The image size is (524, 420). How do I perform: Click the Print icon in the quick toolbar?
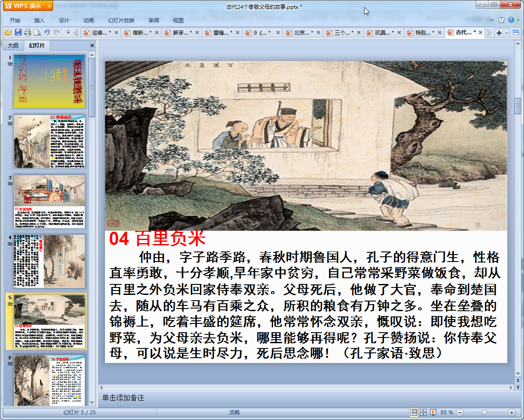pos(28,32)
